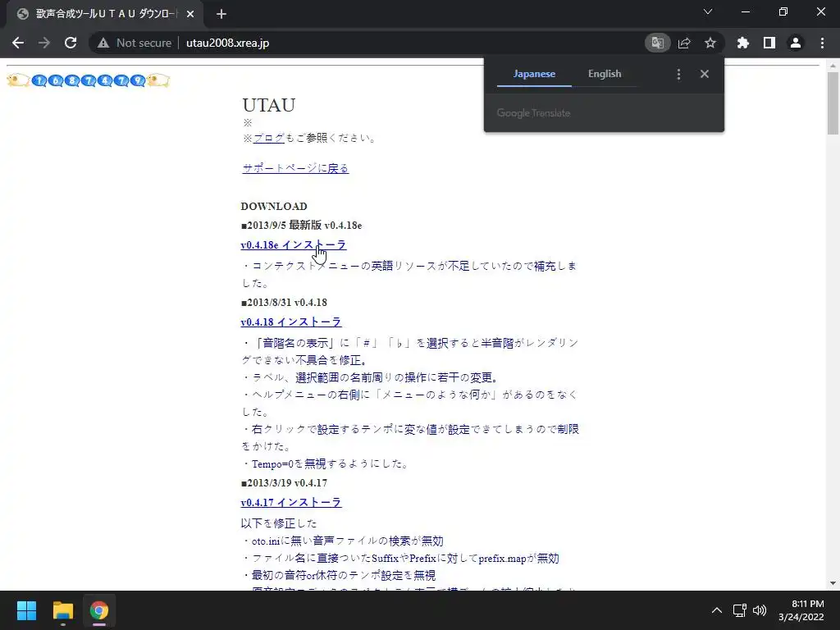Viewport: 840px width, 630px height.
Task: Go back with the browser back arrow
Action: click(x=18, y=43)
